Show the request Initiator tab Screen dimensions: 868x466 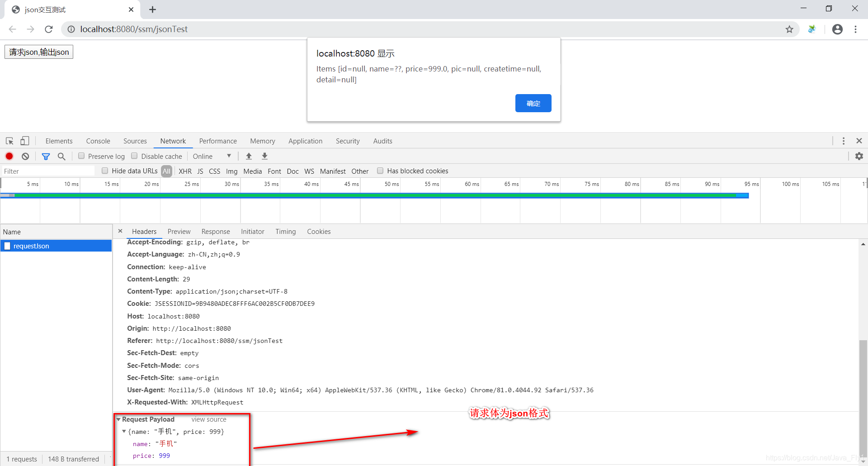coord(253,232)
